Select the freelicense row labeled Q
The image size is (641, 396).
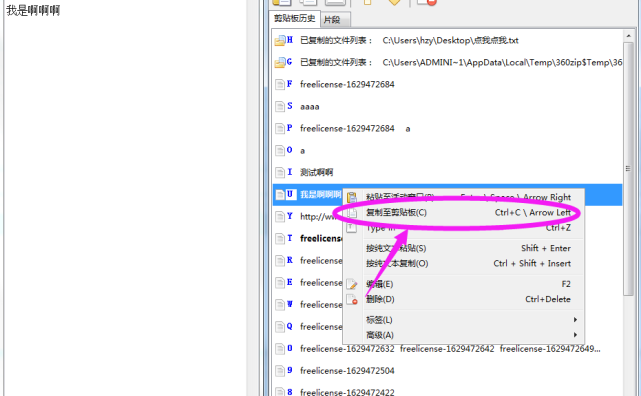(307, 327)
